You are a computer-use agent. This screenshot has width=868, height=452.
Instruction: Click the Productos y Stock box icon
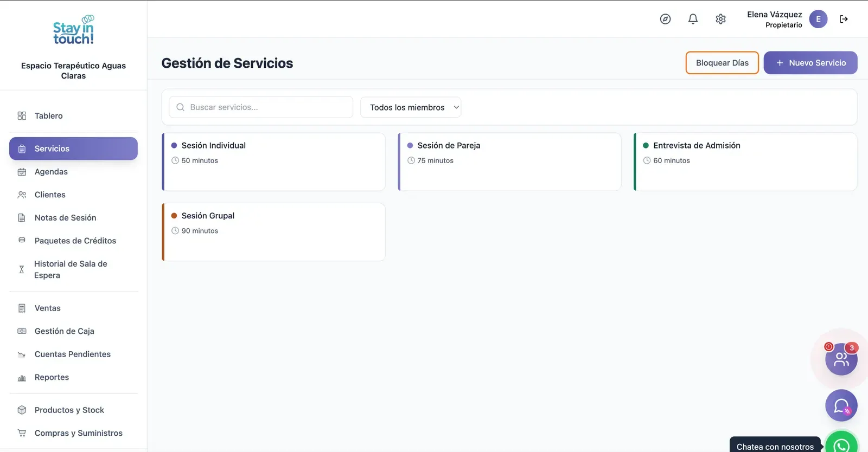click(x=22, y=410)
